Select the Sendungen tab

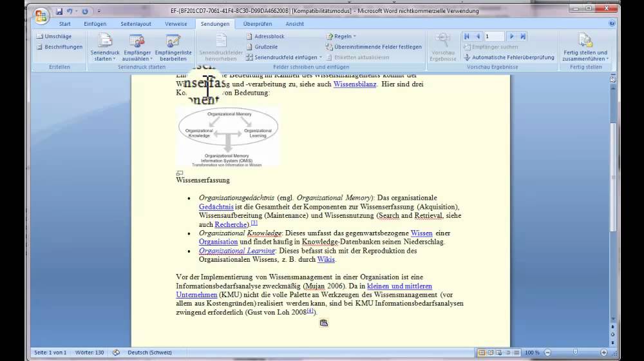click(x=215, y=24)
